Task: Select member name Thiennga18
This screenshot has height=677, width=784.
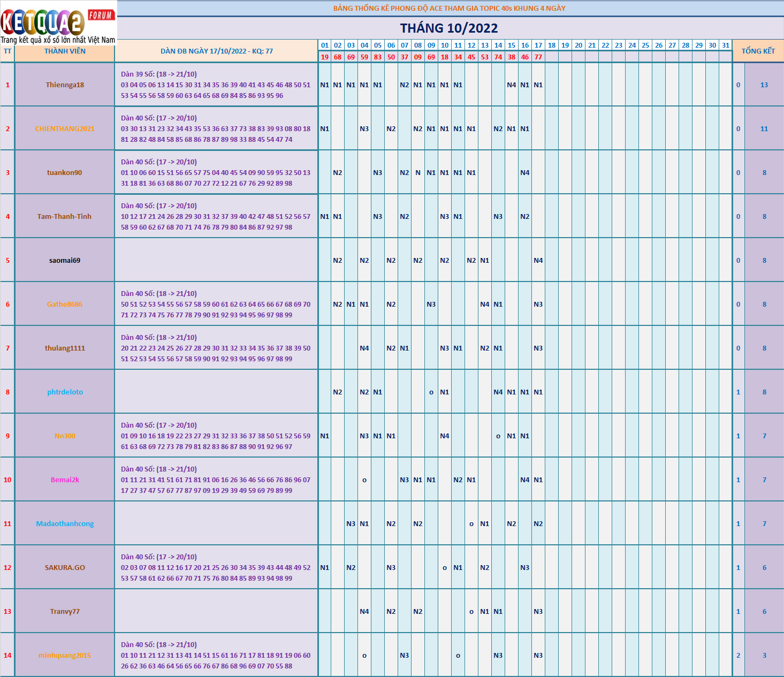Action: pyautogui.click(x=65, y=85)
